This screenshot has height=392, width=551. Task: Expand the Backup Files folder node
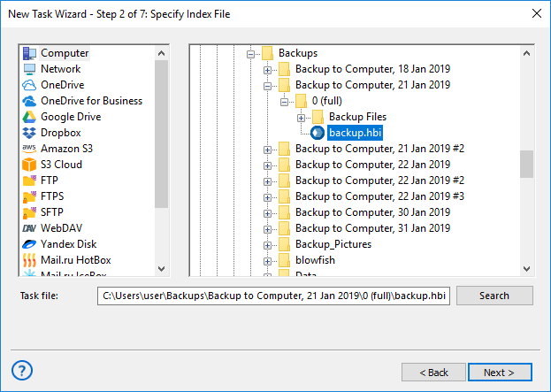coord(302,118)
